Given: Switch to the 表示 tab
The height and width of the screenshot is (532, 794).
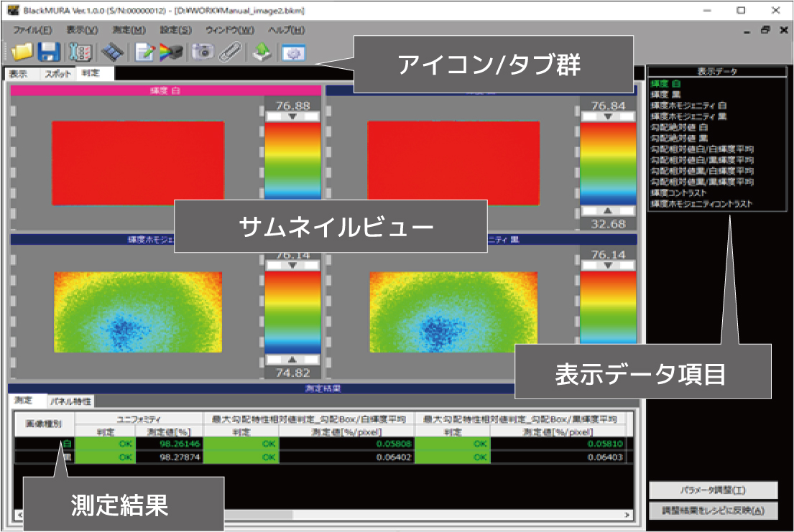Looking at the screenshot, I should pos(18,74).
